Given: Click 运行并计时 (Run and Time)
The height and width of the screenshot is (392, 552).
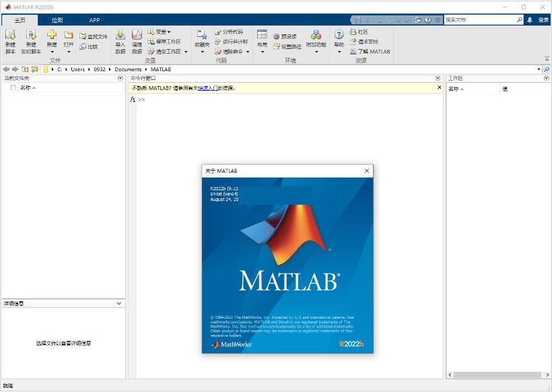Looking at the screenshot, I should coord(232,42).
